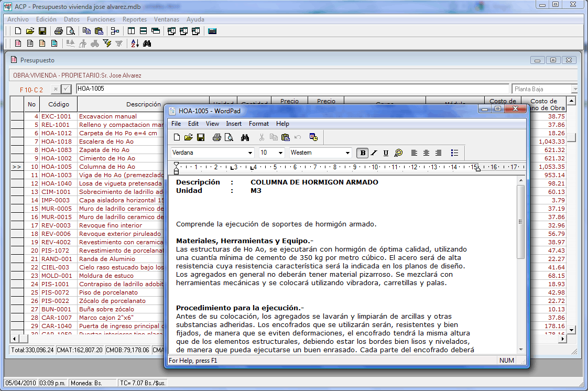
Task: Click the filter with lightning bolt icon
Action: [x=107, y=44]
